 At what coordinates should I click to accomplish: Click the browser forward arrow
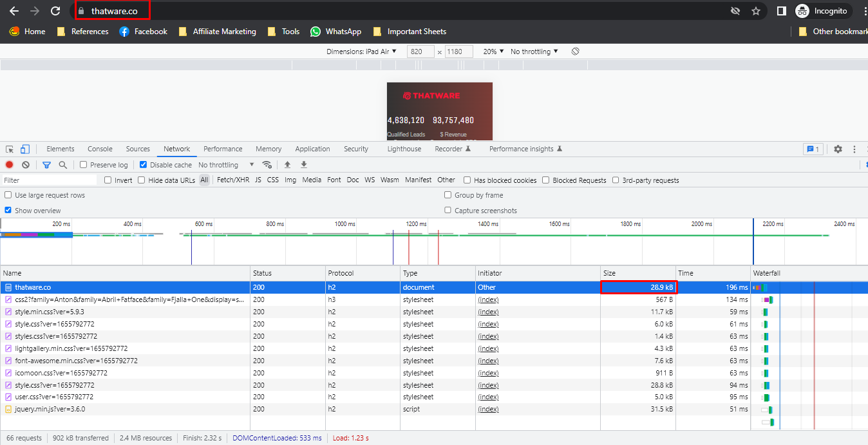[35, 11]
